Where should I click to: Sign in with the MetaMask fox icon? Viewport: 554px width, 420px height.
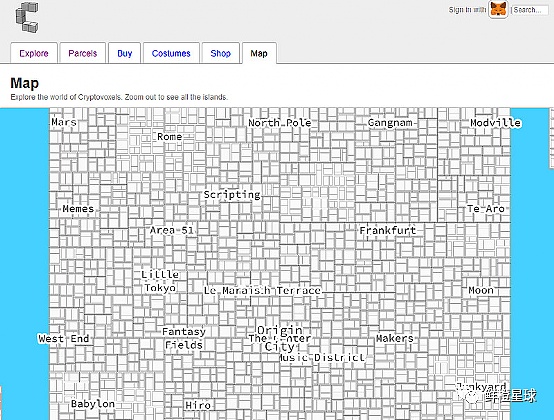coord(498,9)
